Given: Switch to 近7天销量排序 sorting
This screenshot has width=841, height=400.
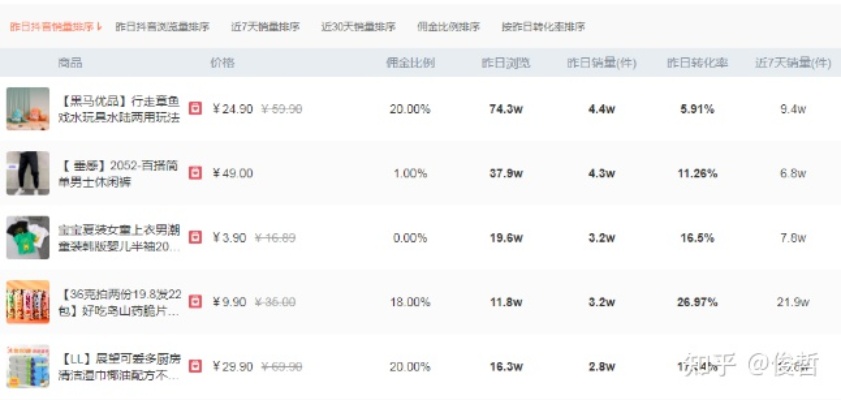Looking at the screenshot, I should click(265, 27).
